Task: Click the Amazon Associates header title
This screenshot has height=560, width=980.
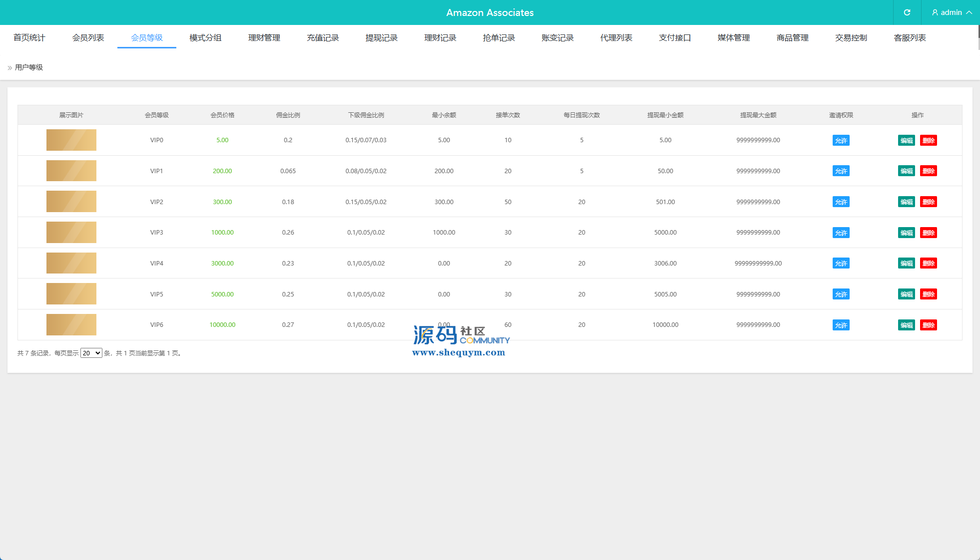Action: tap(490, 12)
